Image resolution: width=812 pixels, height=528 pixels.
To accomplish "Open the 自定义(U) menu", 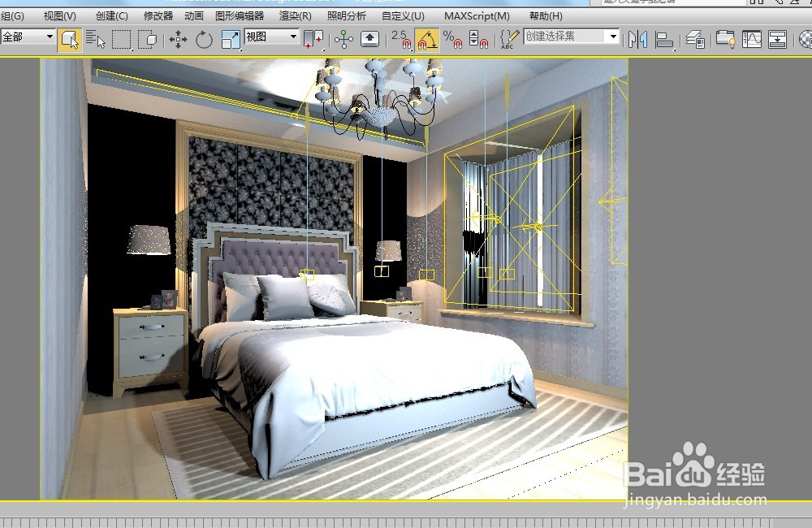I will 403,16.
